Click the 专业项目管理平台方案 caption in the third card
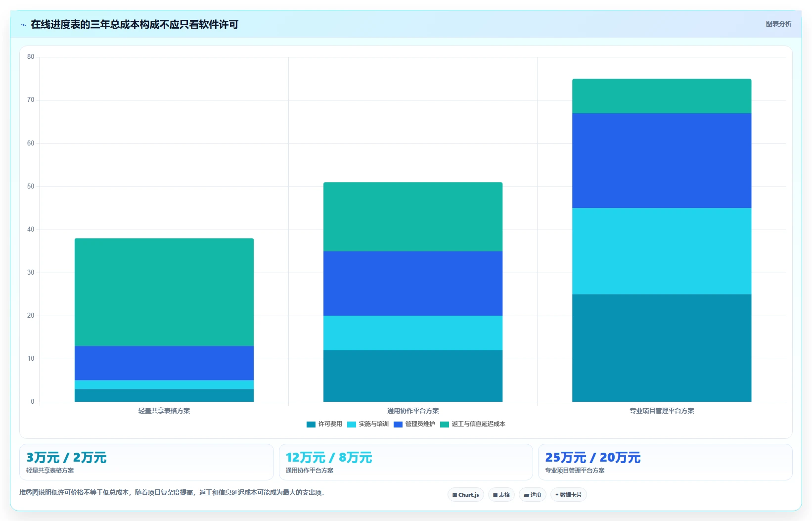This screenshot has height=521, width=812. click(x=575, y=471)
